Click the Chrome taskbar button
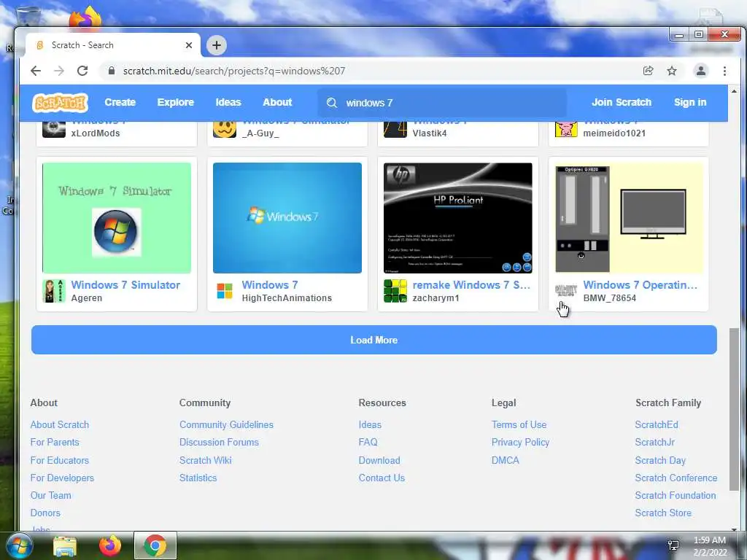 coord(155,545)
